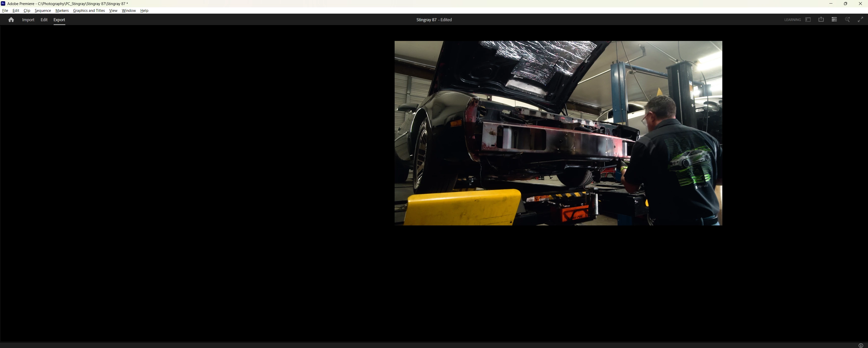Open the progress dashboard bars icon
Image resolution: width=868 pixels, height=348 pixels.
(834, 19)
